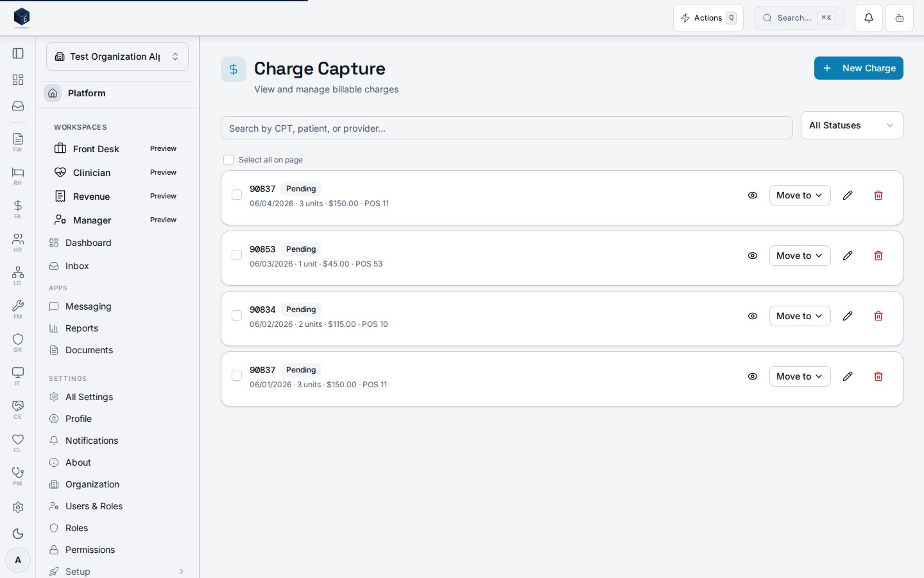Open the CL heart icon in rail
This screenshot has width=924, height=578.
click(18, 442)
